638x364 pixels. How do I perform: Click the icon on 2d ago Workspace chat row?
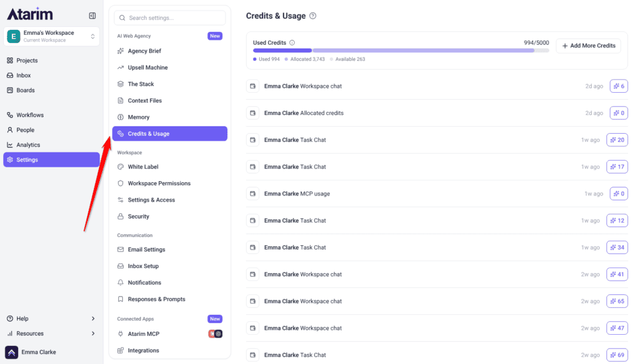click(x=253, y=86)
